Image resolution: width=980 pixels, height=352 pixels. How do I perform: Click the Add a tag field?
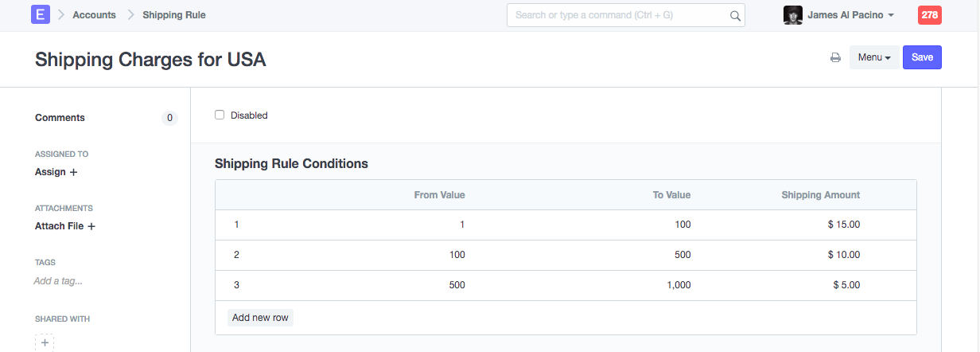pyautogui.click(x=58, y=281)
